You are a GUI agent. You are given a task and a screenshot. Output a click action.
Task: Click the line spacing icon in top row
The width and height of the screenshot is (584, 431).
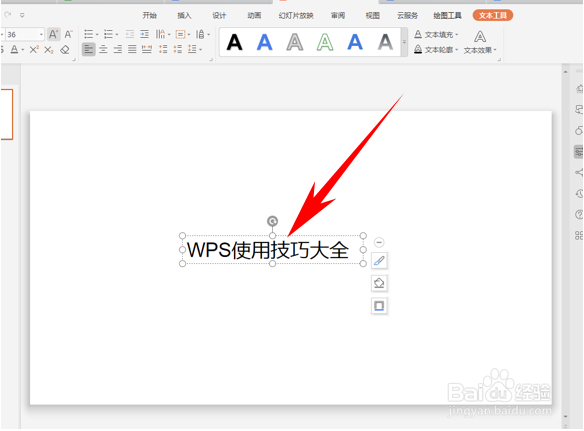pos(200,35)
